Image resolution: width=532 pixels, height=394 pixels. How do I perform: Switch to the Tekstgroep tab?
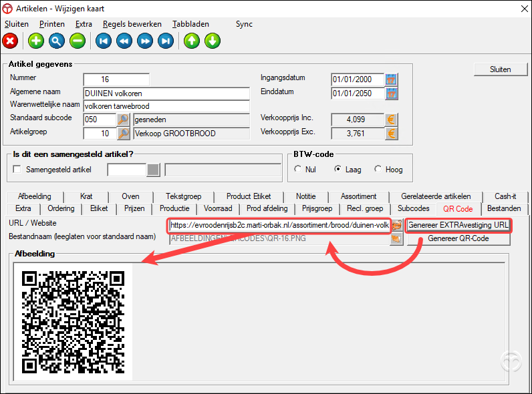(184, 196)
